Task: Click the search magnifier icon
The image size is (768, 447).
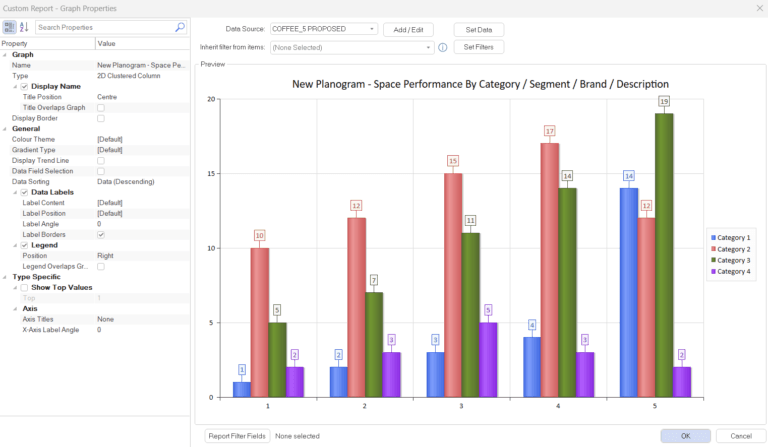Action: pos(180,27)
